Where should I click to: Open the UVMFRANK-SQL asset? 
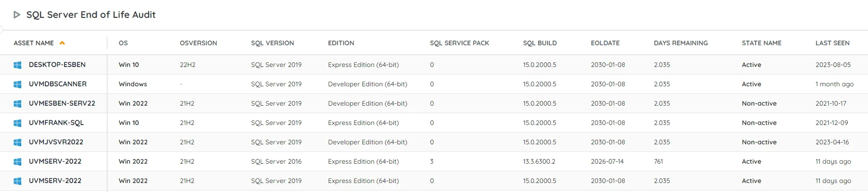pyautogui.click(x=56, y=123)
